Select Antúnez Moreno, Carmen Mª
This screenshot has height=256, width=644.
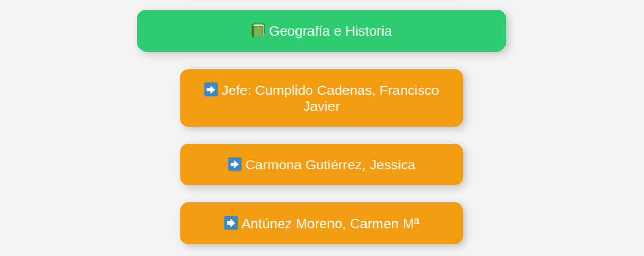pyautogui.click(x=322, y=223)
